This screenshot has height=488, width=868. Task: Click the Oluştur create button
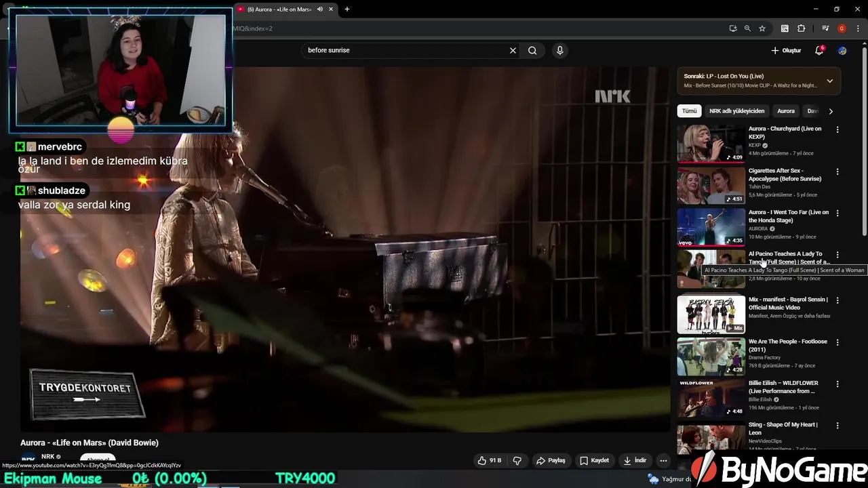(x=786, y=51)
